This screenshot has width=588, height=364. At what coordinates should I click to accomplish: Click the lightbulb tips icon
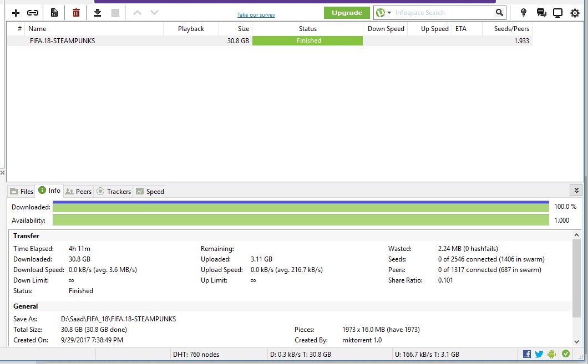click(x=524, y=13)
